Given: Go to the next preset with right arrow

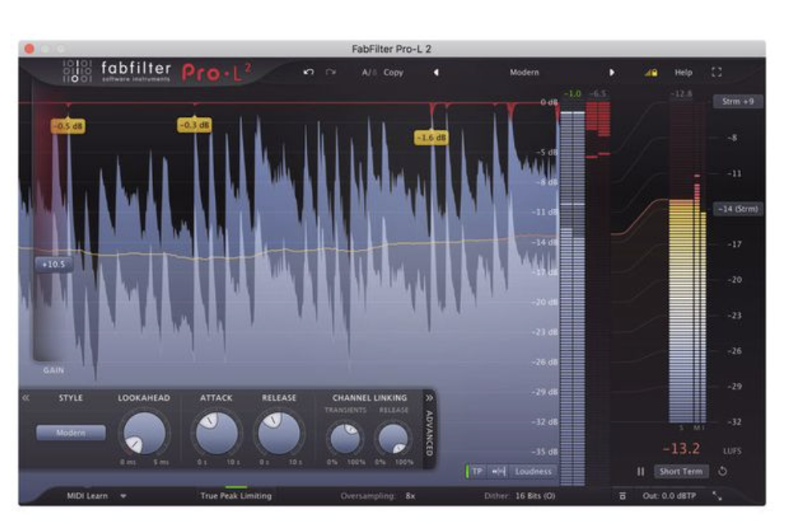Looking at the screenshot, I should (612, 72).
